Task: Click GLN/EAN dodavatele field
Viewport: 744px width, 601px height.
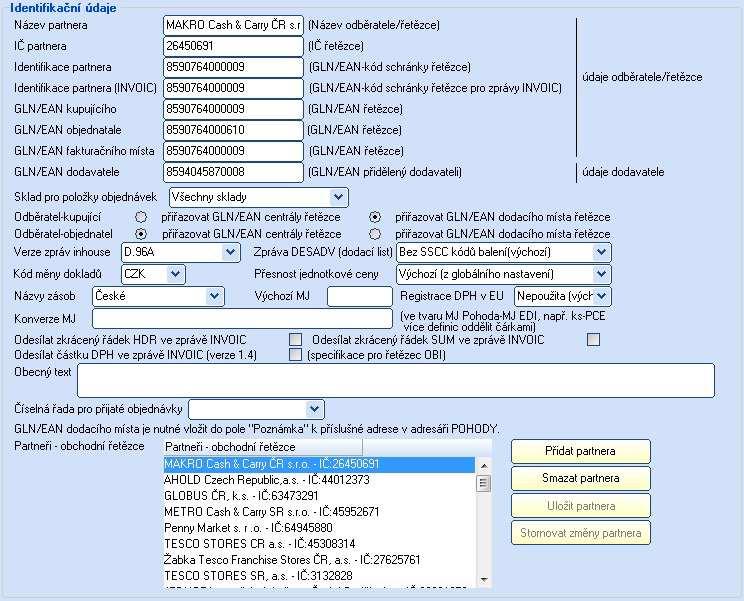Action: (x=233, y=172)
